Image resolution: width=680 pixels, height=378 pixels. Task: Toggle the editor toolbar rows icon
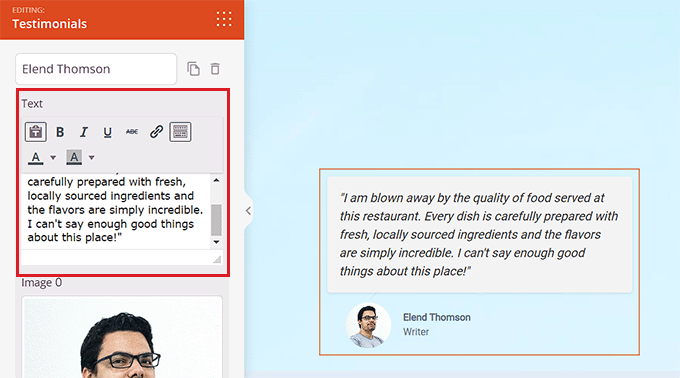pos(180,132)
